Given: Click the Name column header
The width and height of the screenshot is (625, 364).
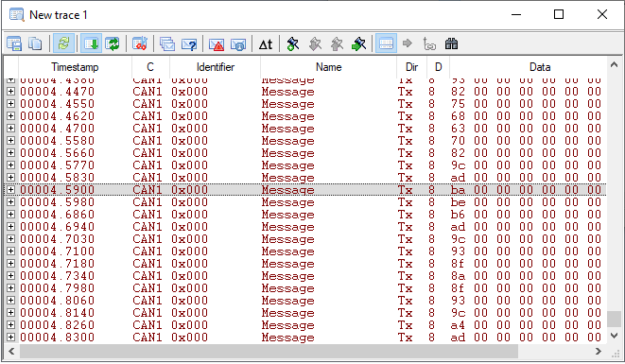Looking at the screenshot, I should coord(328,67).
